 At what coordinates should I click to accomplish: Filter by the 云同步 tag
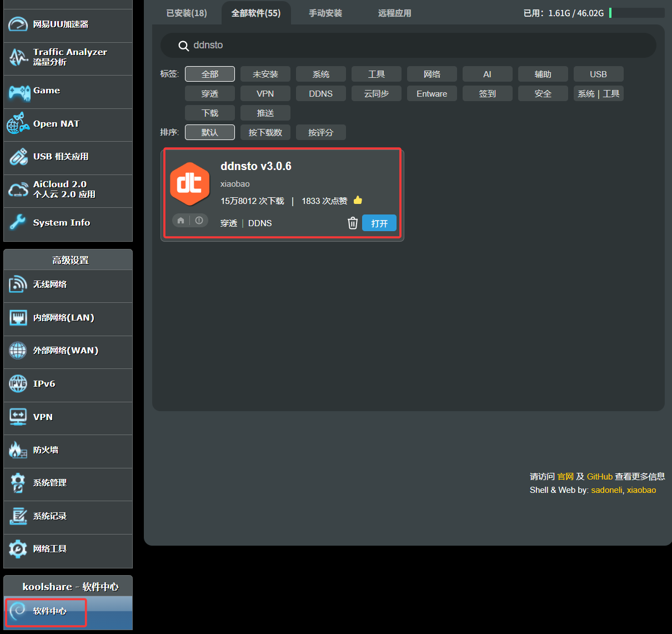click(x=377, y=93)
